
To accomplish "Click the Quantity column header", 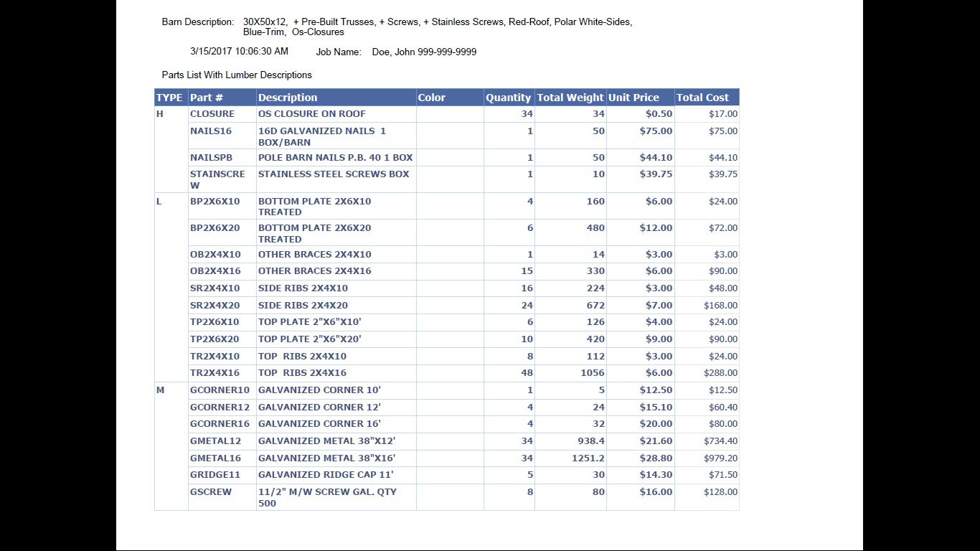I will pyautogui.click(x=509, y=98).
